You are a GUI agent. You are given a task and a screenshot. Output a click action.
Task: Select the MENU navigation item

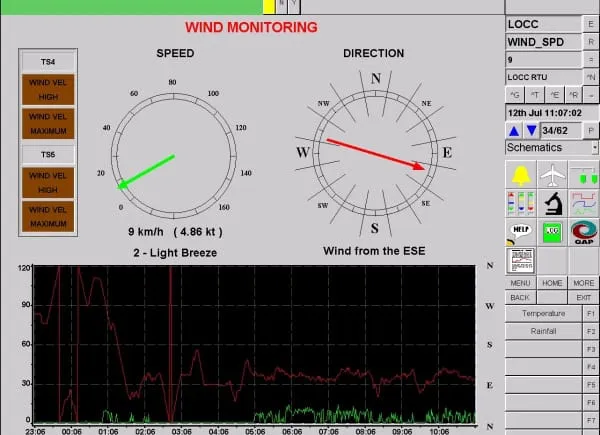[x=520, y=283]
